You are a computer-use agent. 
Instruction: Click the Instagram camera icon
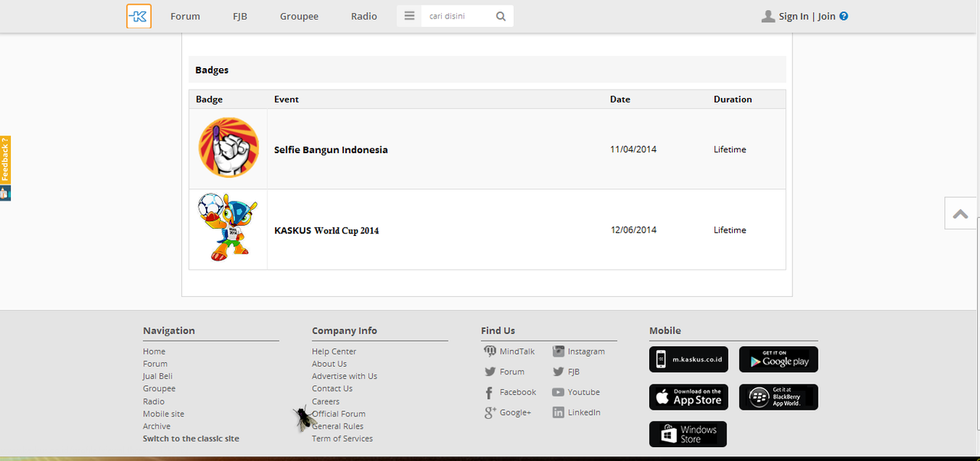coord(558,351)
